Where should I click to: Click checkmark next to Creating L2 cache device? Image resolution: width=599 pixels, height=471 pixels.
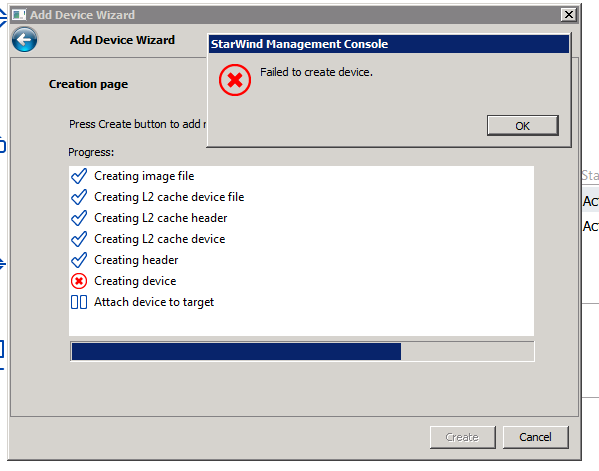coord(79,239)
